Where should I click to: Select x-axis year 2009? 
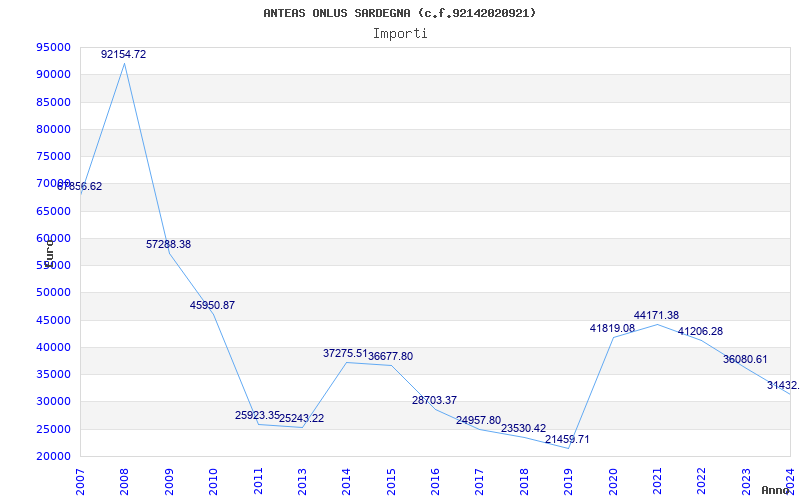(x=169, y=482)
